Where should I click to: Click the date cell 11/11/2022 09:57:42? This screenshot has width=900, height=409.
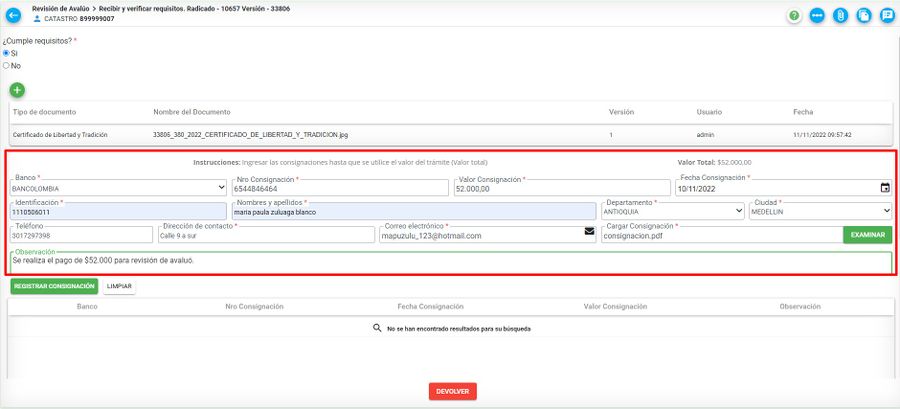pos(821,135)
